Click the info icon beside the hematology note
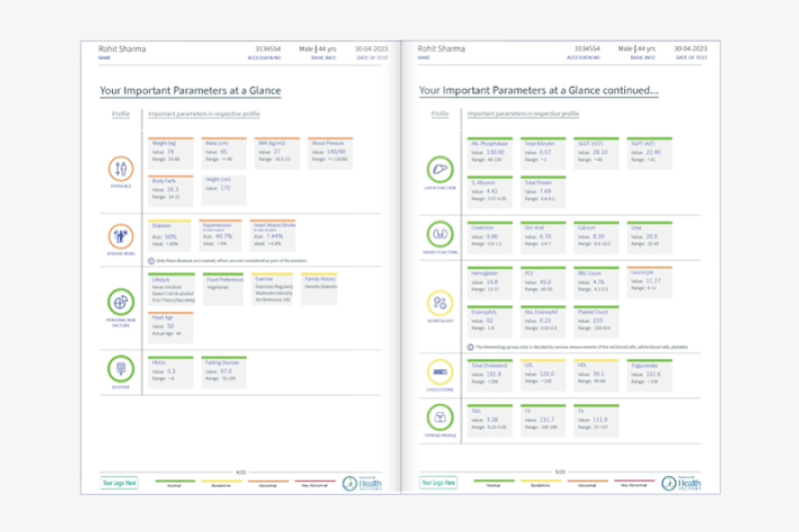This screenshot has width=799, height=532. (x=468, y=346)
